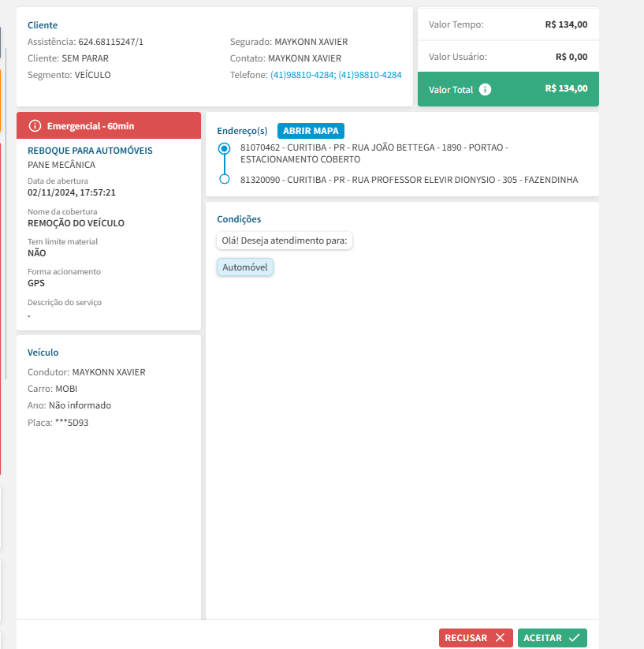Image resolution: width=644 pixels, height=649 pixels.
Task: Select the empty destination marker for Fazendinha address
Action: click(225, 180)
